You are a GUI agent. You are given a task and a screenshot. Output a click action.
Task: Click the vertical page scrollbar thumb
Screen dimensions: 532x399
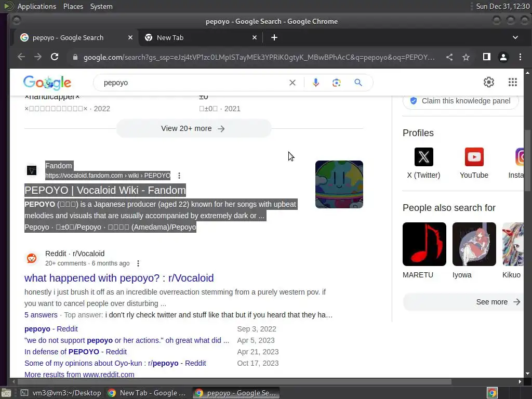click(527, 161)
